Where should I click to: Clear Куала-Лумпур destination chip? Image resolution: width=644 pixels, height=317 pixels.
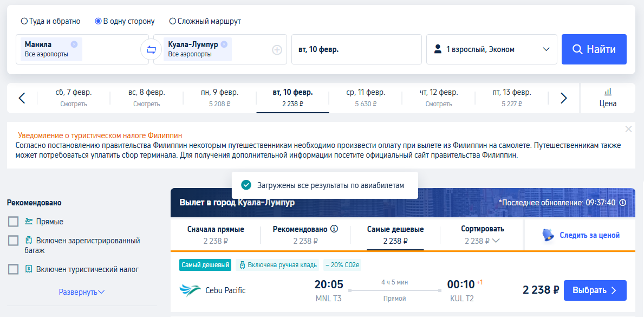coord(224,44)
